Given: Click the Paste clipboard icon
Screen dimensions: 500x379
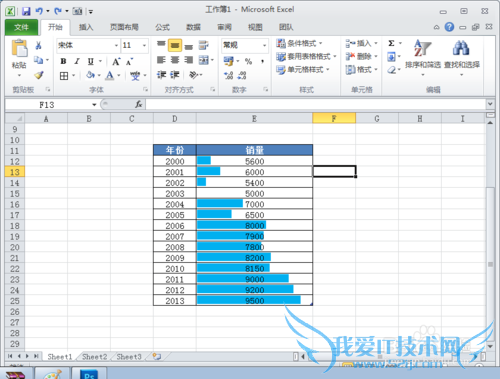Looking at the screenshot, I should point(19,48).
